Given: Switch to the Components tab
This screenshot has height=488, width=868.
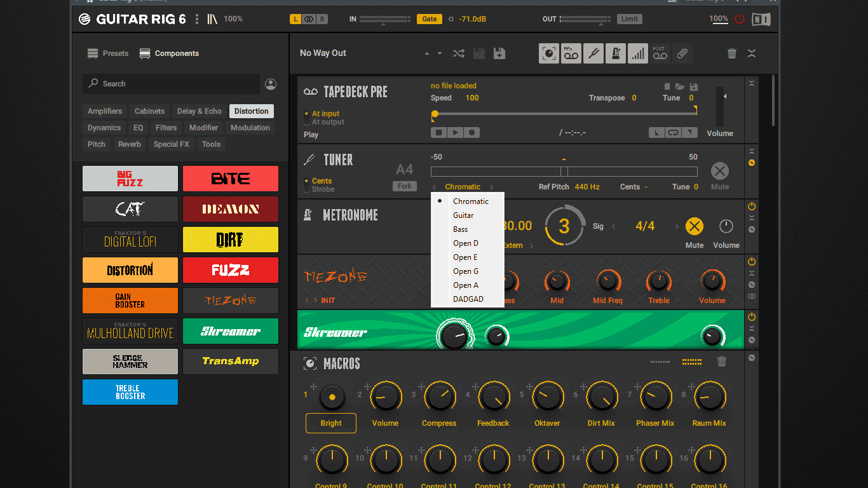Looking at the screenshot, I should pyautogui.click(x=169, y=53).
